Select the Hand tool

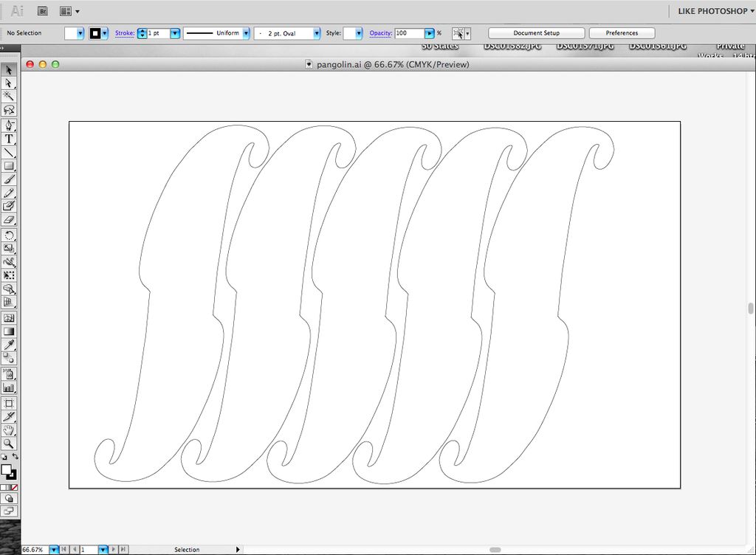point(9,430)
